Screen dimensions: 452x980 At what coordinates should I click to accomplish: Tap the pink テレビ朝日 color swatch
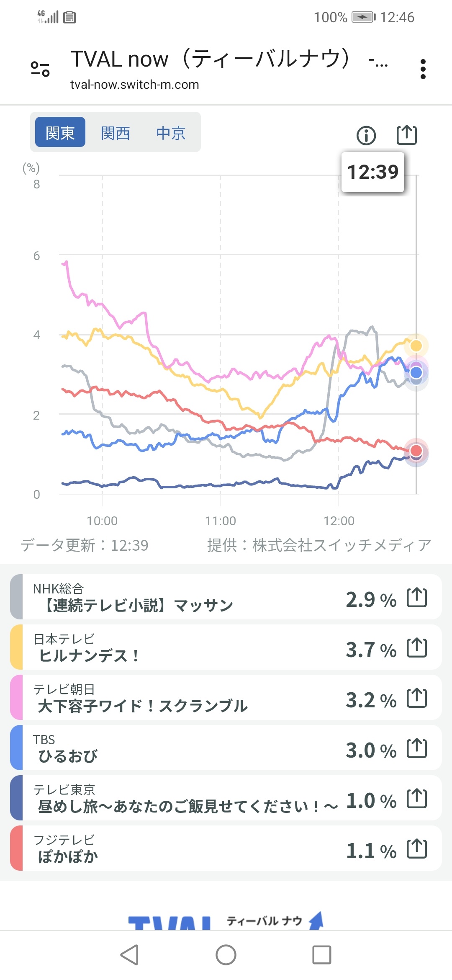[x=17, y=698]
